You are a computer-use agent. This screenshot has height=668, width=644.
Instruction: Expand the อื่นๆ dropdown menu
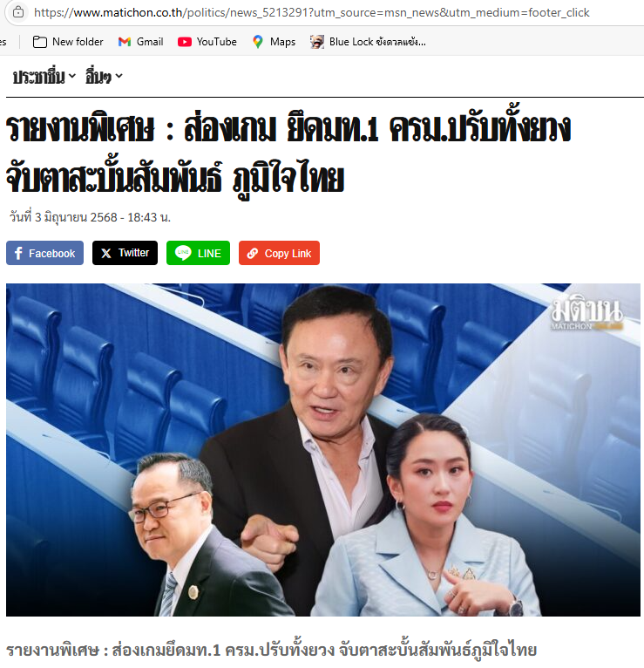pos(104,77)
